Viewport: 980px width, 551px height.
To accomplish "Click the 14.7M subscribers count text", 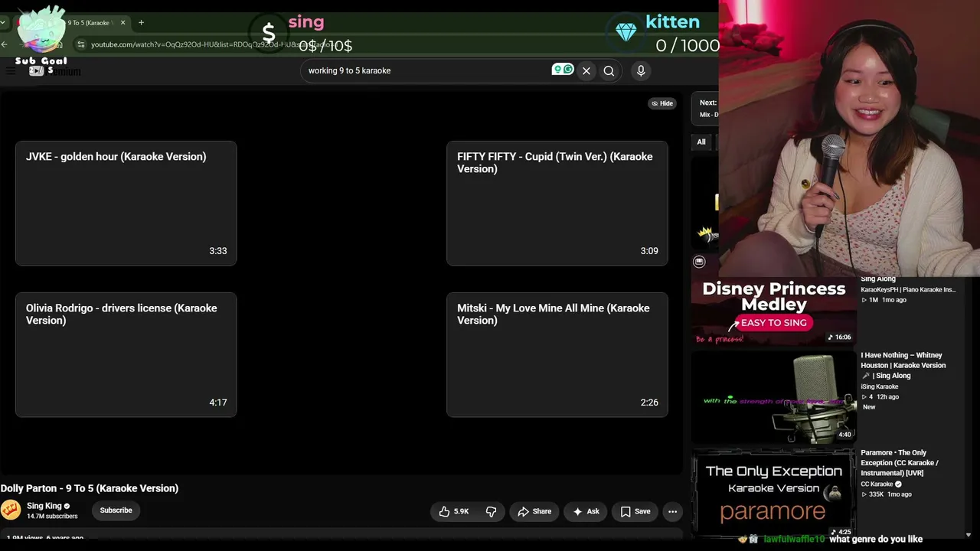I will coord(52,517).
